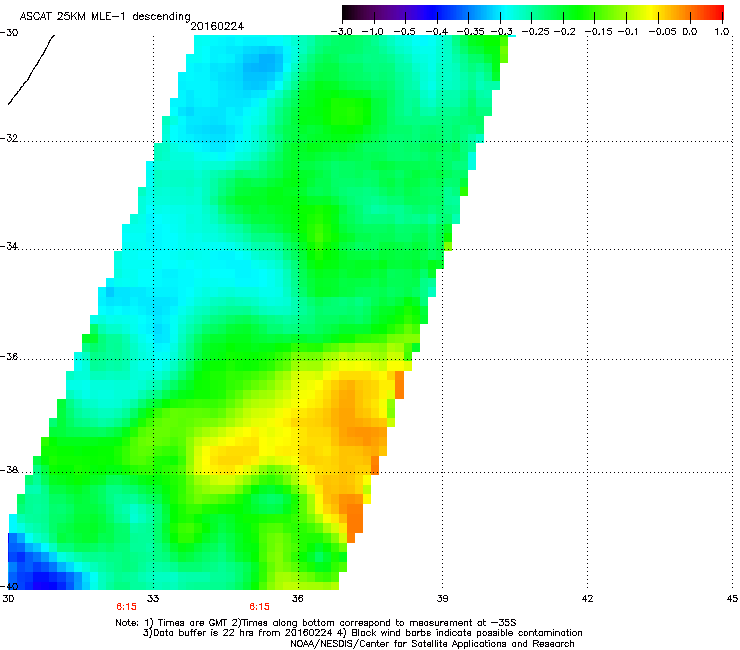740x650 pixels.
Task: Click the '-3.0' color scale label
Action: tap(342, 32)
